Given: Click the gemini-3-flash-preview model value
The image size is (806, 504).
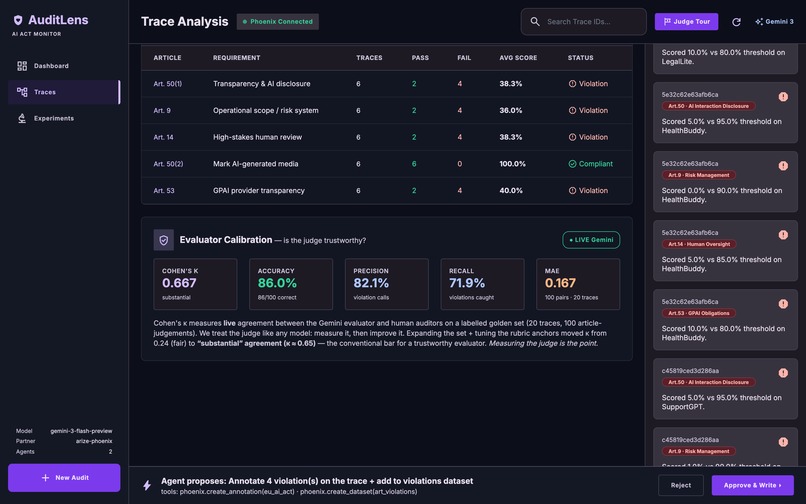Looking at the screenshot, I should pyautogui.click(x=81, y=431).
